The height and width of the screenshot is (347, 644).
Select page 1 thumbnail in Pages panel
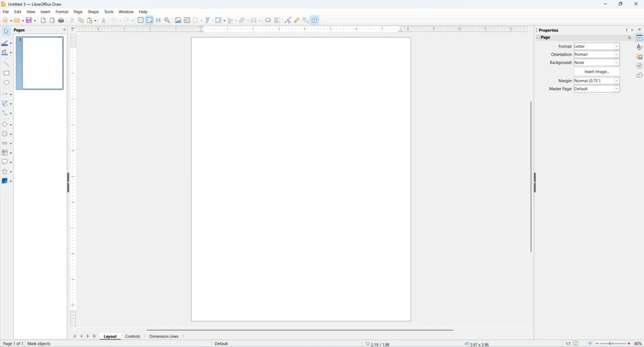[39, 63]
